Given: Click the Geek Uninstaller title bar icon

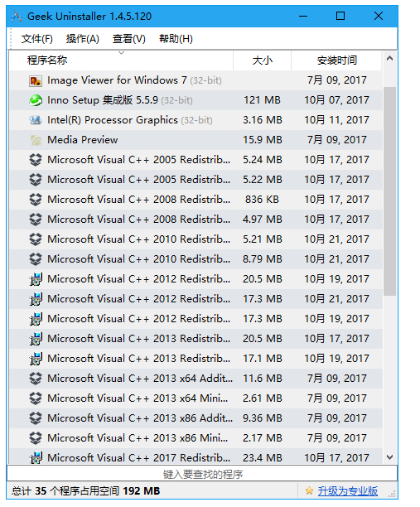Looking at the screenshot, I should point(17,17).
